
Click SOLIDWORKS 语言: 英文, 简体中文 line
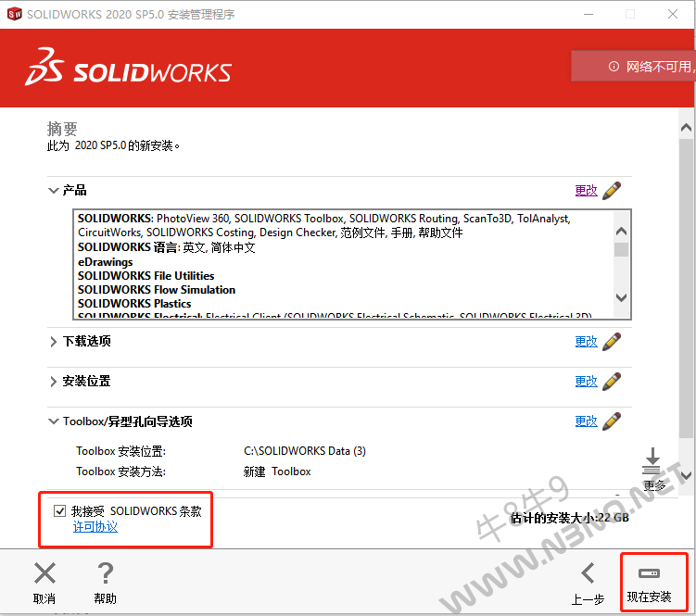pyautogui.click(x=167, y=247)
